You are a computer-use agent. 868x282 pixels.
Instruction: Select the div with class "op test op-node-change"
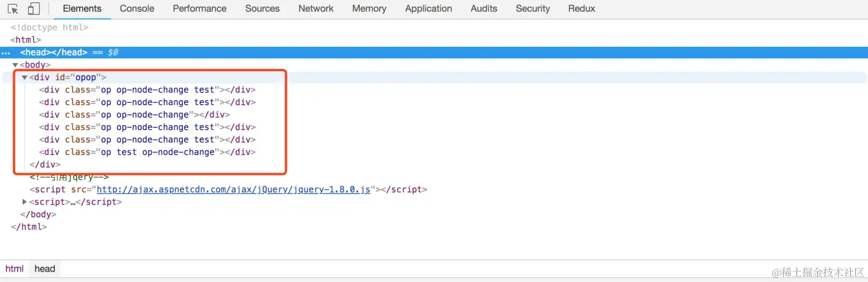point(148,152)
